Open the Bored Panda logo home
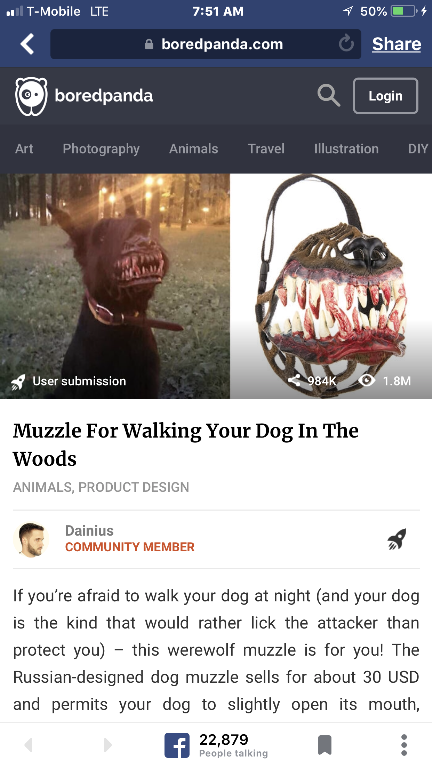This screenshot has width=432, height=768. point(84,96)
